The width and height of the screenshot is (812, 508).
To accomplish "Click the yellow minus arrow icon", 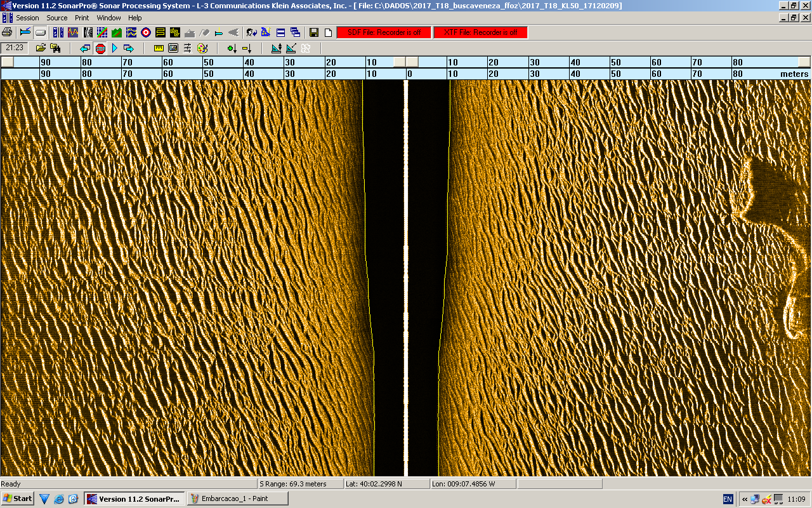I will (247, 48).
